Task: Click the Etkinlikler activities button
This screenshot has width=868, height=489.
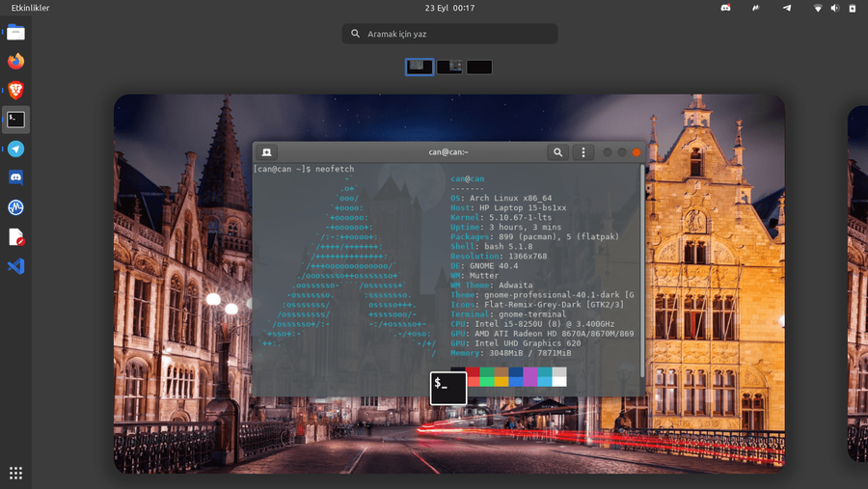Action: (x=31, y=8)
